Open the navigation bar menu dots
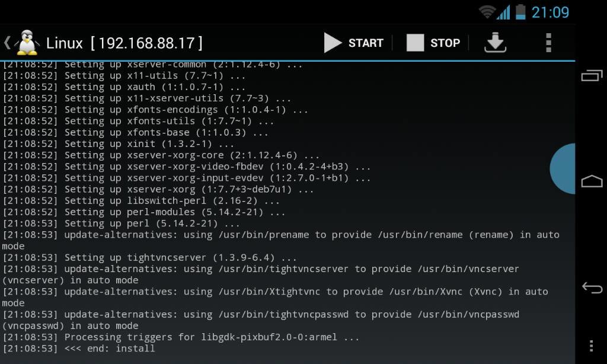Image resolution: width=607 pixels, height=364 pixels. (591, 346)
